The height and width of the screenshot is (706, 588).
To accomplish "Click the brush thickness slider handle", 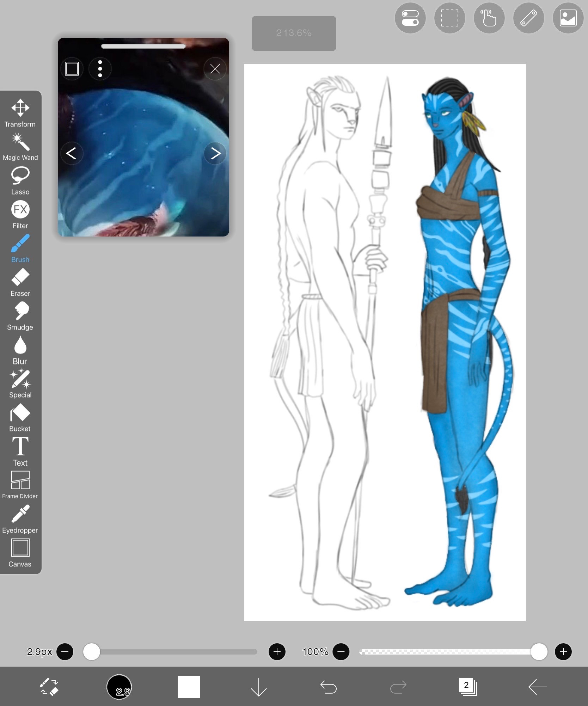I will [92, 651].
